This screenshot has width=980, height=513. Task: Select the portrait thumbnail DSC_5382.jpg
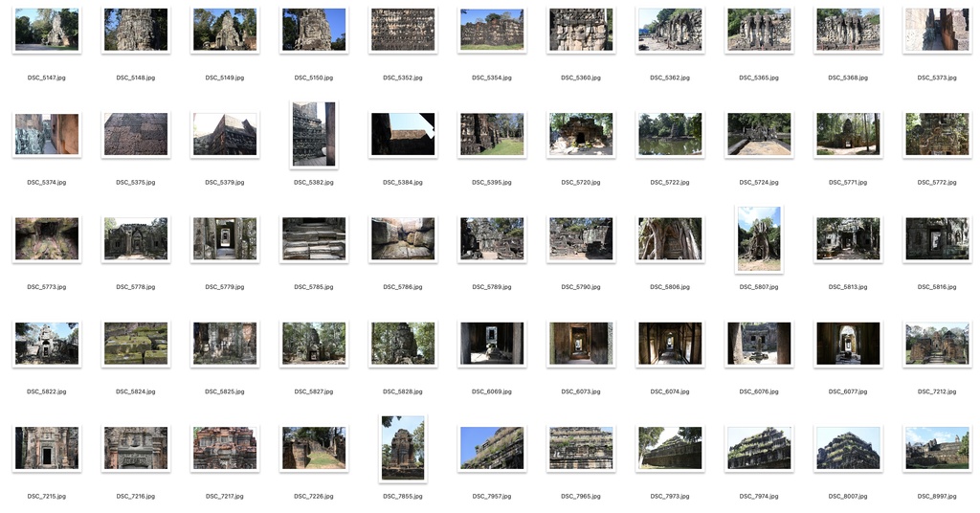pyautogui.click(x=314, y=134)
